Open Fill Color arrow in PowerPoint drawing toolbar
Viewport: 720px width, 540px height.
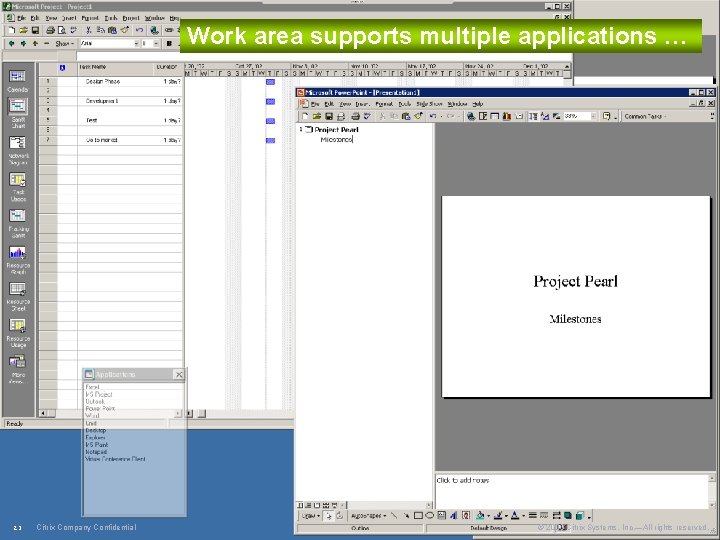click(488, 516)
